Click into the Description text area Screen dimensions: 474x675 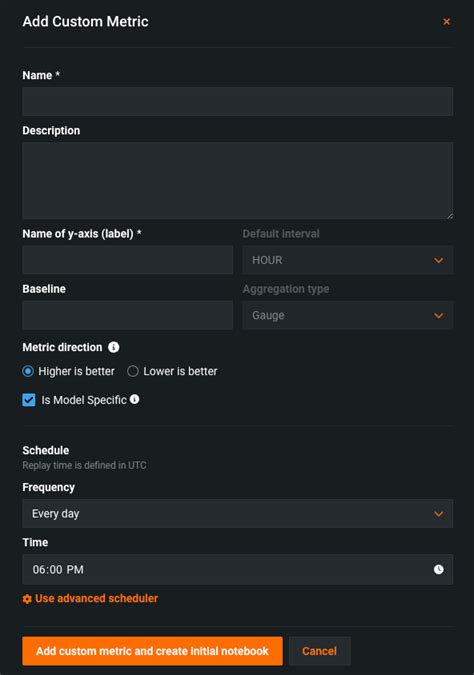click(x=238, y=181)
